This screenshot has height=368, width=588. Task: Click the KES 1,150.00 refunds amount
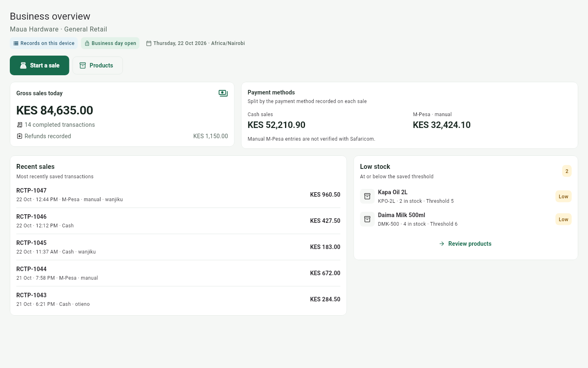(211, 136)
